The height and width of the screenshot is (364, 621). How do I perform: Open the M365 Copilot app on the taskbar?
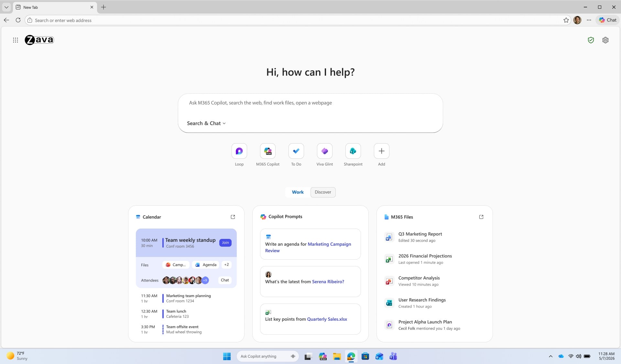tap(323, 356)
